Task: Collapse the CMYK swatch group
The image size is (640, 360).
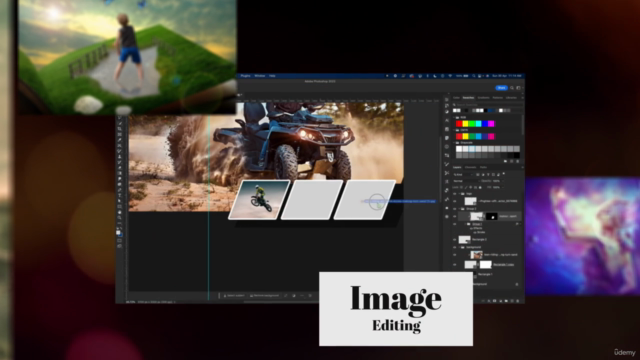Action: (454, 130)
